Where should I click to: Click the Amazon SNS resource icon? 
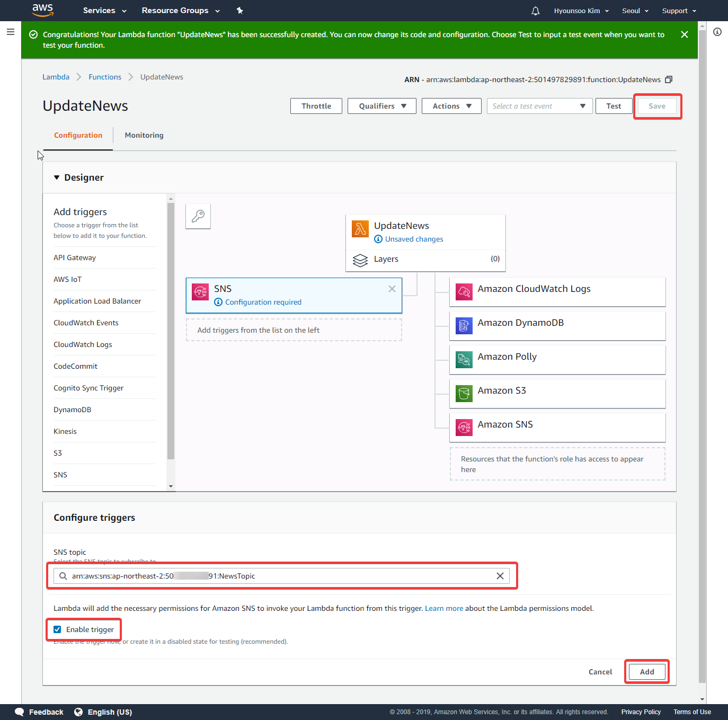pyautogui.click(x=464, y=428)
